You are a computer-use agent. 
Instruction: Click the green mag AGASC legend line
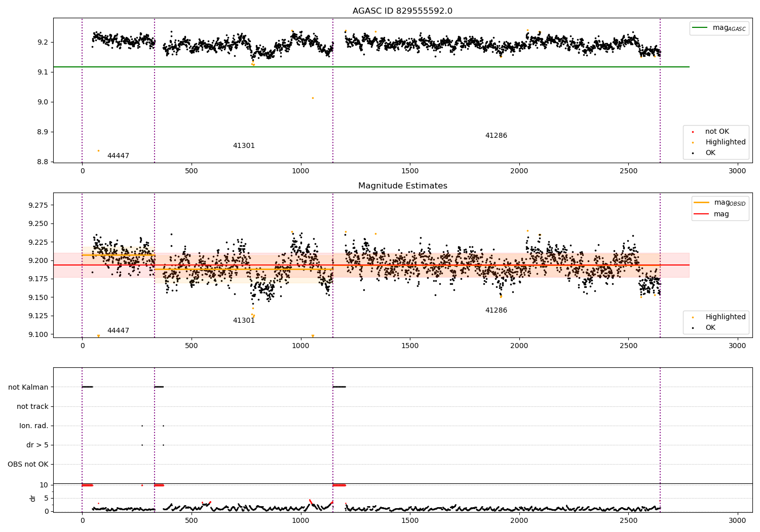pyautogui.click(x=719, y=28)
